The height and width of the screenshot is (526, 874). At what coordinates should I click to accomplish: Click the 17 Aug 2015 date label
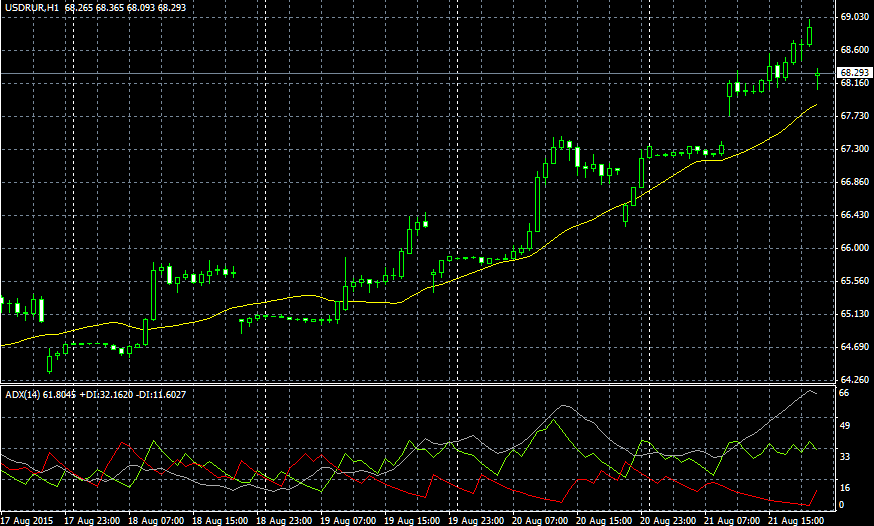coord(27,520)
